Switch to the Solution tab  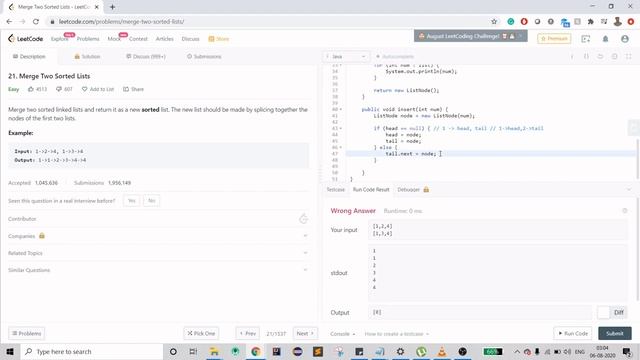pyautogui.click(x=87, y=56)
